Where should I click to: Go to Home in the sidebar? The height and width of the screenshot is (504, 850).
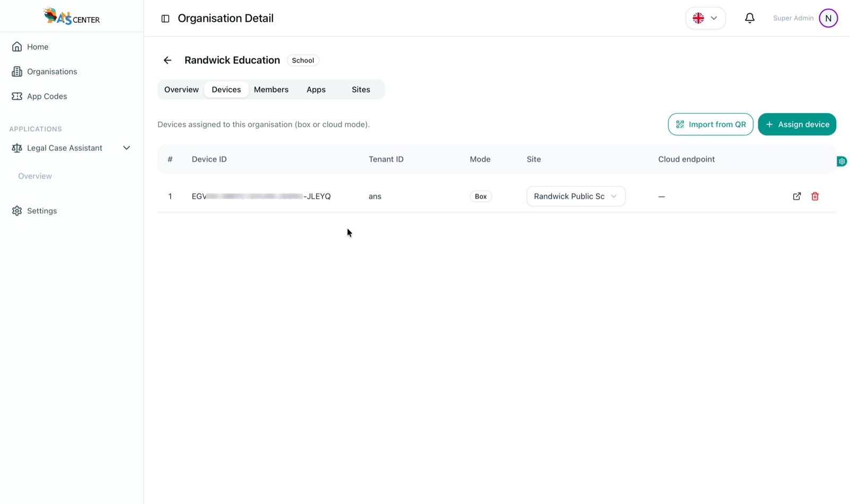click(x=38, y=47)
